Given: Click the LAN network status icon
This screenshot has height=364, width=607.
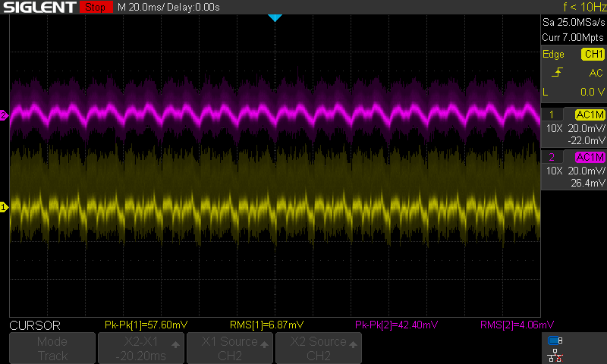Looking at the screenshot, I should (x=555, y=354).
